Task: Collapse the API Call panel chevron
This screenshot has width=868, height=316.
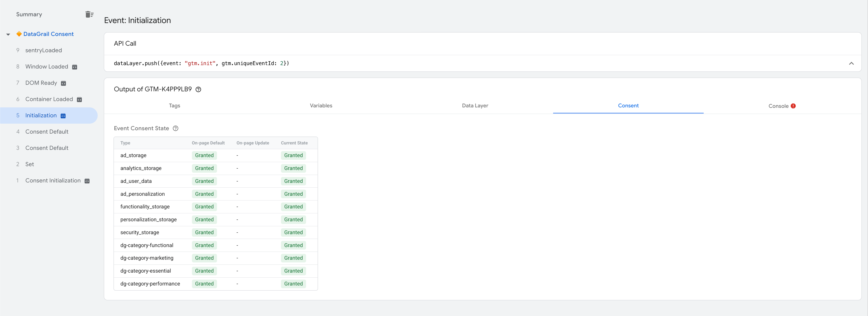Action: 851,63
